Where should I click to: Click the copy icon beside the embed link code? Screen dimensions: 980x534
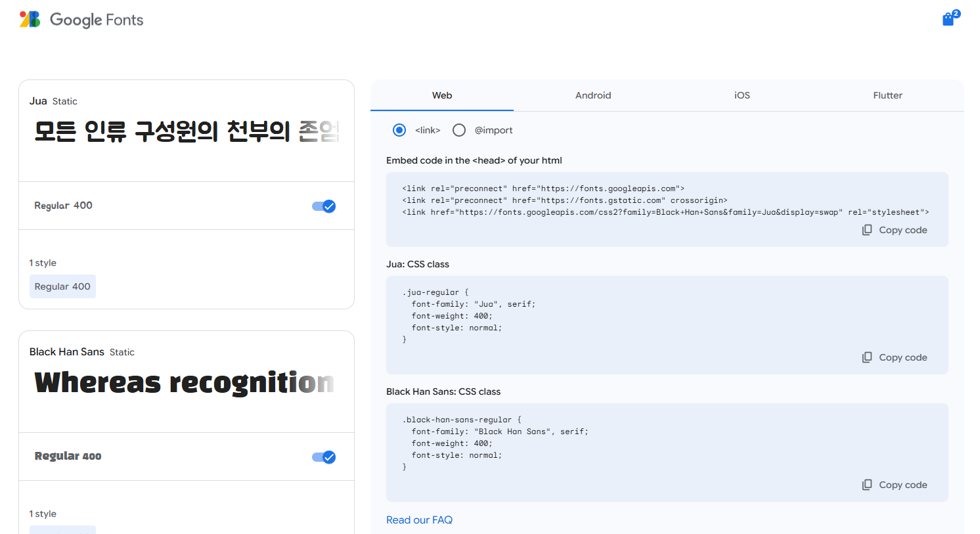(867, 230)
